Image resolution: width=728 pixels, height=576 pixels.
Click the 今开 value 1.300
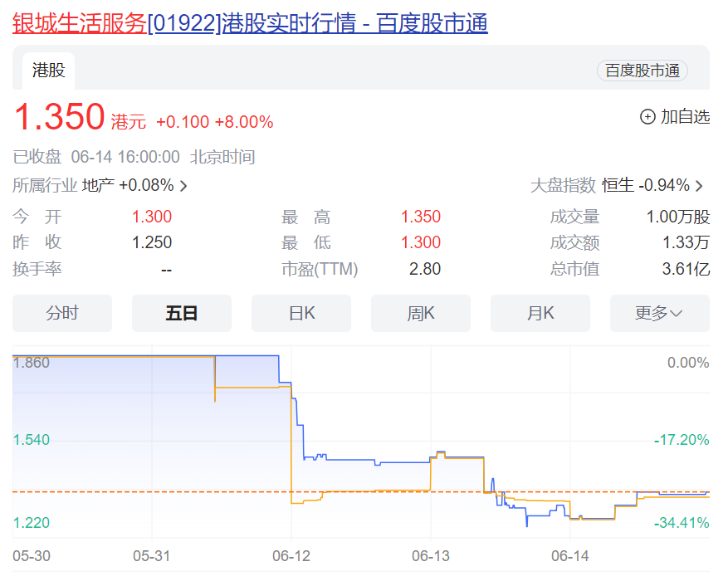pos(152,217)
